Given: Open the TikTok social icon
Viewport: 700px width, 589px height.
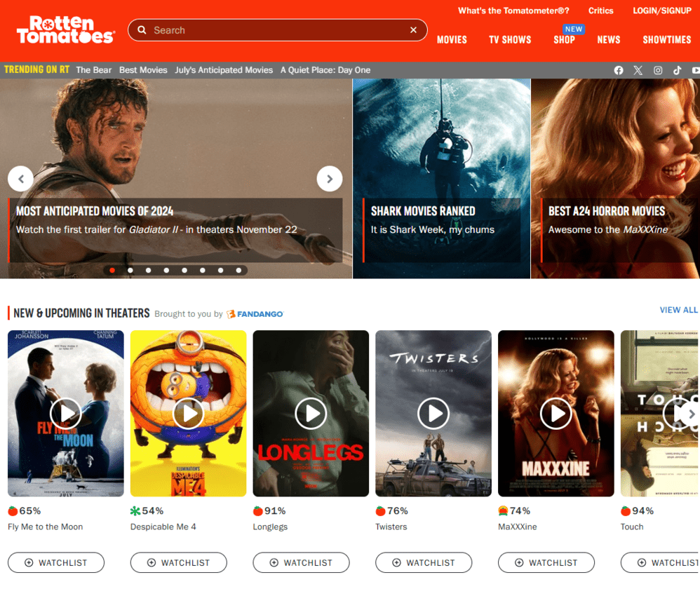Looking at the screenshot, I should (x=677, y=70).
